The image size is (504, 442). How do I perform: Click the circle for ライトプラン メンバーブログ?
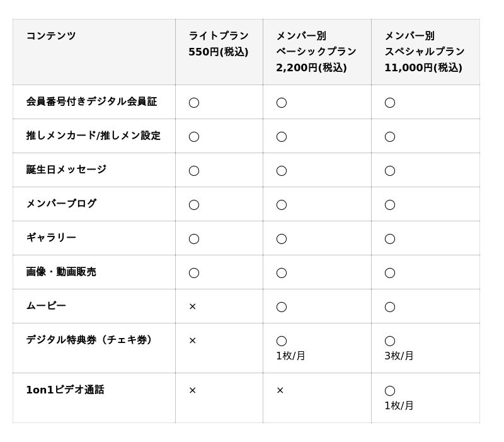[x=194, y=204]
